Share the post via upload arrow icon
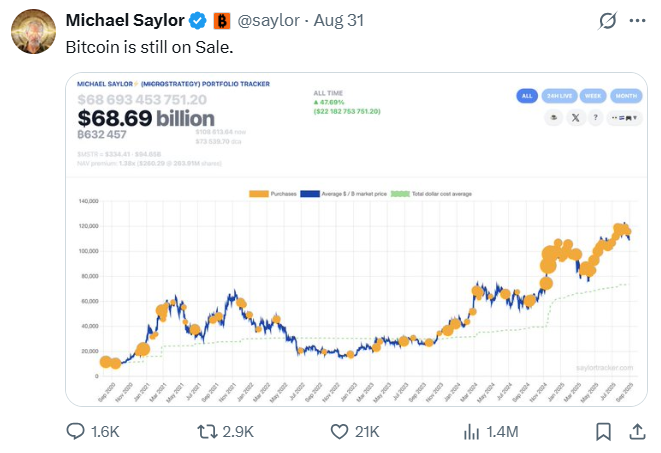Screen dimensions: 661x453 [636, 431]
